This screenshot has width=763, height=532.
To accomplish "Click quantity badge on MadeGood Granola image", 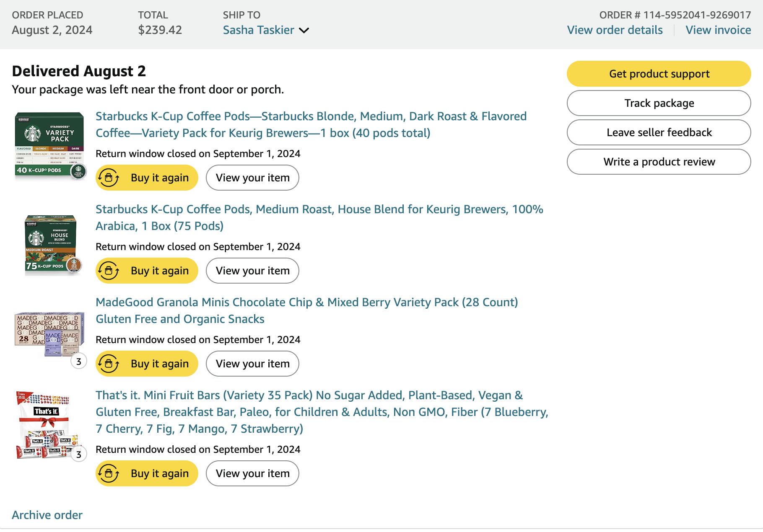I will [79, 361].
